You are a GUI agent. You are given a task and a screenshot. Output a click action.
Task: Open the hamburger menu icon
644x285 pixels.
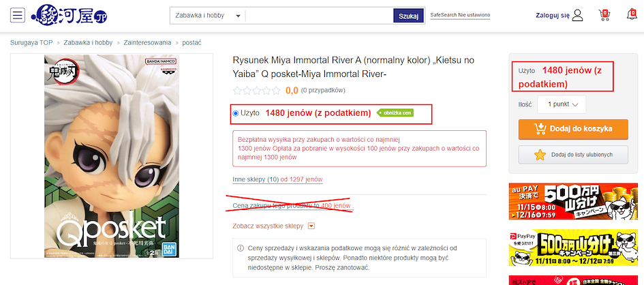18,15
